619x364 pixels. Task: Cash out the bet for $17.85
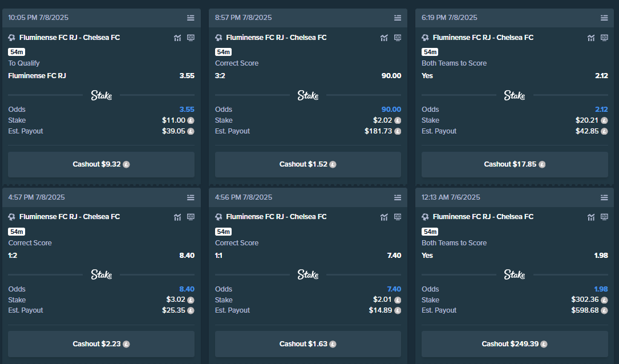click(x=515, y=164)
